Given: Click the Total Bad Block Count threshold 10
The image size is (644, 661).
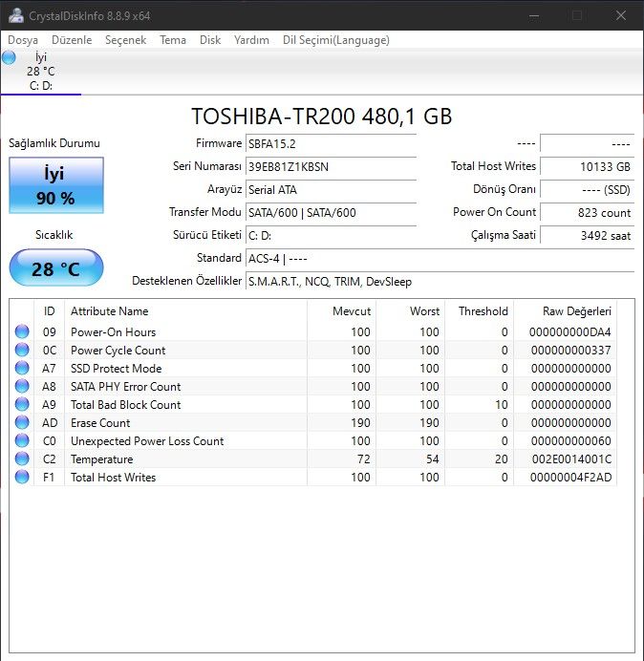Looking at the screenshot, I should pyautogui.click(x=501, y=405).
